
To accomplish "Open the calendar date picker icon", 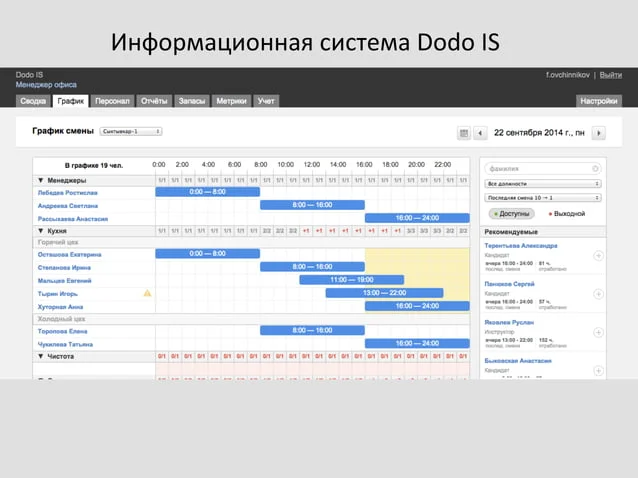I will tap(463, 133).
